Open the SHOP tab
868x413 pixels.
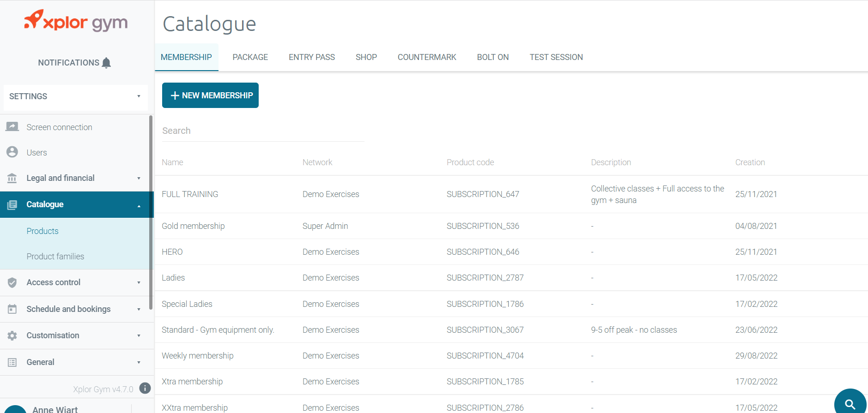[366, 57]
